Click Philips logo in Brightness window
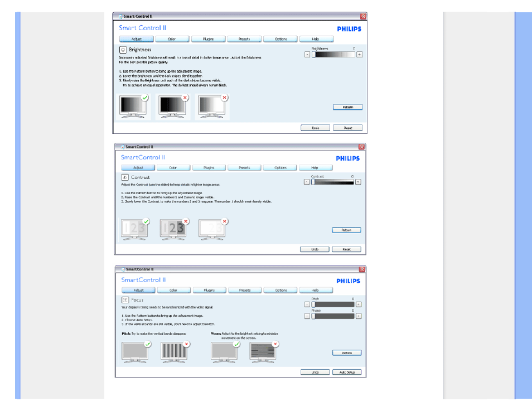 coord(349,29)
